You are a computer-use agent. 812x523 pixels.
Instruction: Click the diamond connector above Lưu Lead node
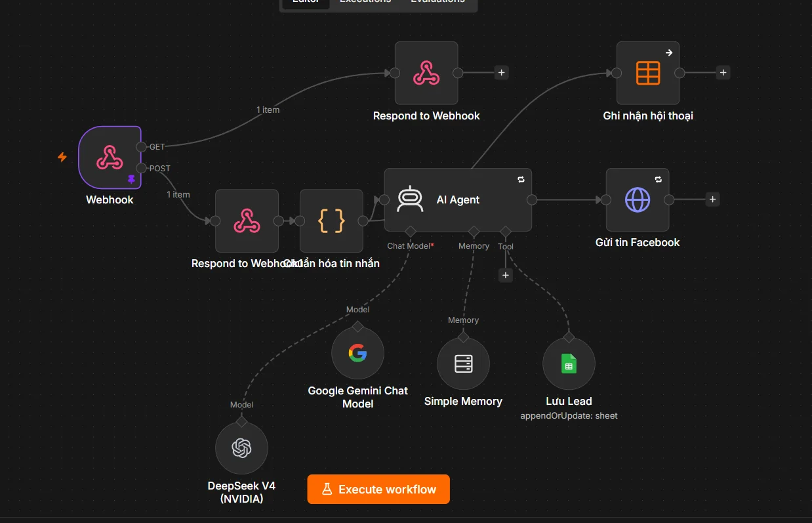point(569,337)
